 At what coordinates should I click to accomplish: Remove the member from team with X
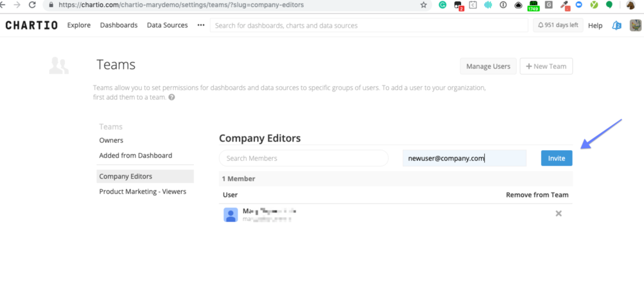coord(558,213)
